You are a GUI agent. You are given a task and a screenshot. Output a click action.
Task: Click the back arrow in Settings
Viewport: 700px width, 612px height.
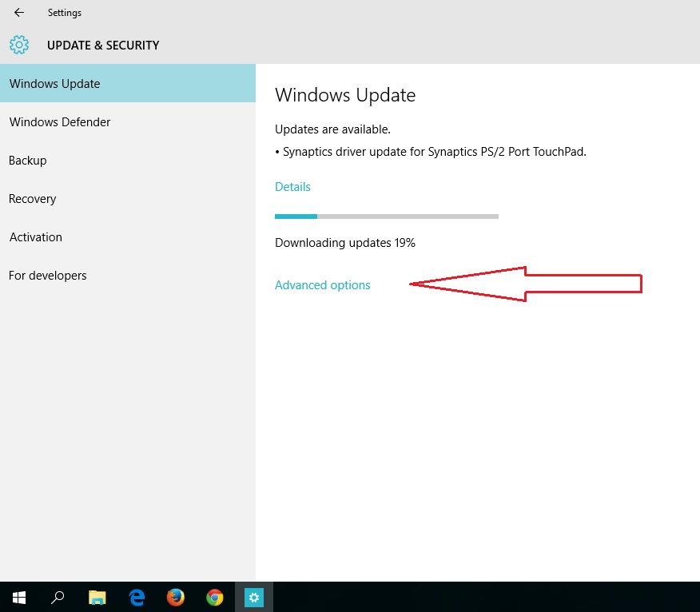(19, 13)
